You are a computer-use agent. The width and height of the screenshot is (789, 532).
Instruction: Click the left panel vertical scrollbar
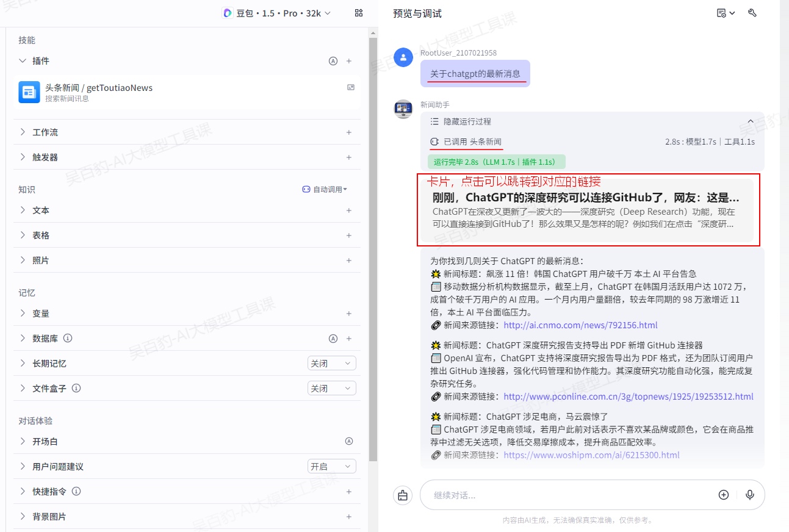pos(373,249)
